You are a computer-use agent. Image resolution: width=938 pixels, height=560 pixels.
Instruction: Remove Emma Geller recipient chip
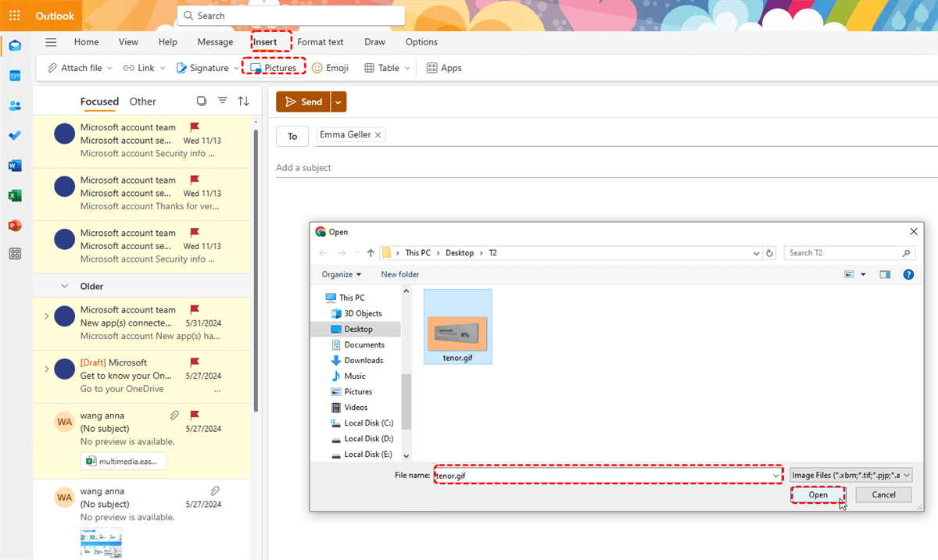pyautogui.click(x=378, y=135)
